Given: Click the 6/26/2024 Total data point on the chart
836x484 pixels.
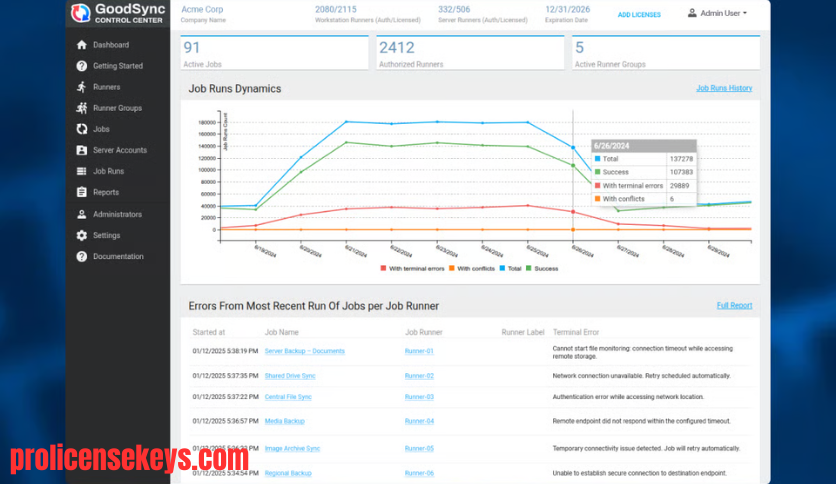Looking at the screenshot, I should pyautogui.click(x=573, y=148).
